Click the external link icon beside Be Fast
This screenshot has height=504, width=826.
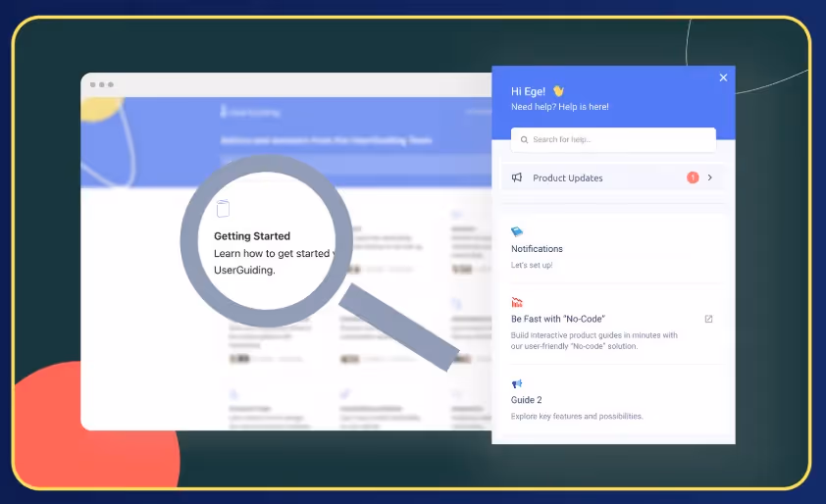(x=708, y=319)
